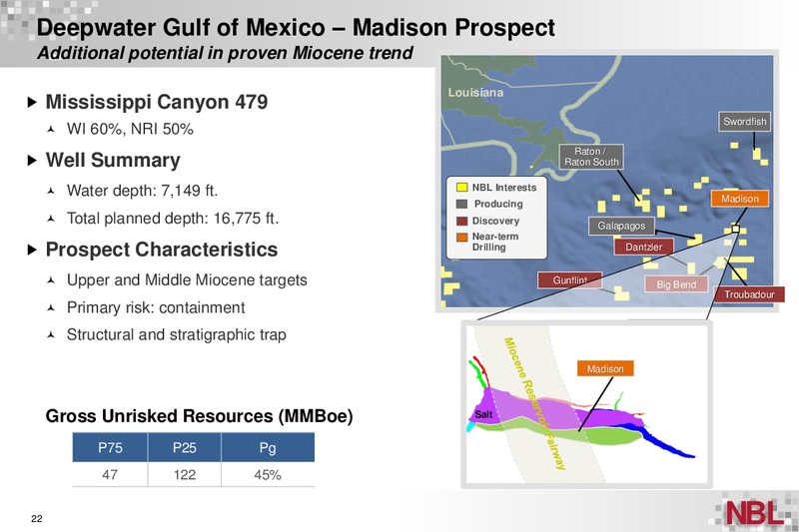Click the Near-term Drilling legend text
799x532 pixels.
coord(495,242)
